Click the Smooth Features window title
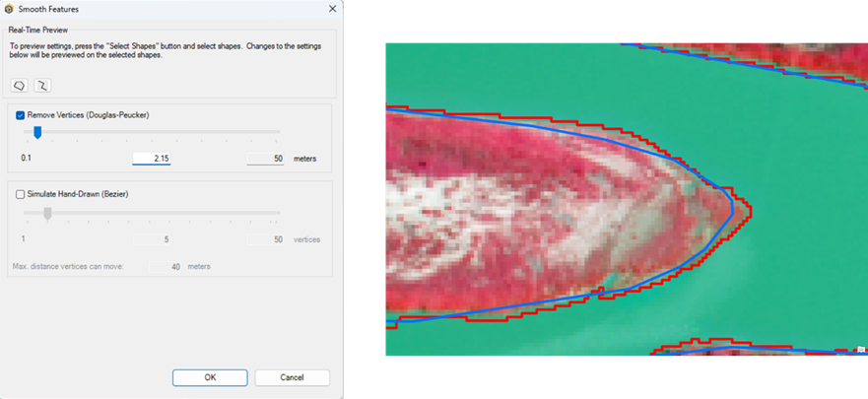868x399 pixels. pos(48,9)
